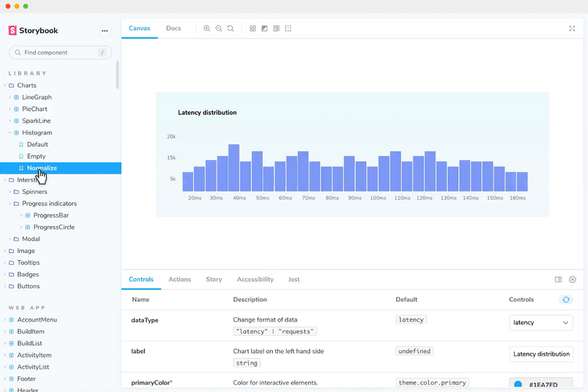Zoom out of the canvas
Screen dimensions: 588x392
[218, 29]
